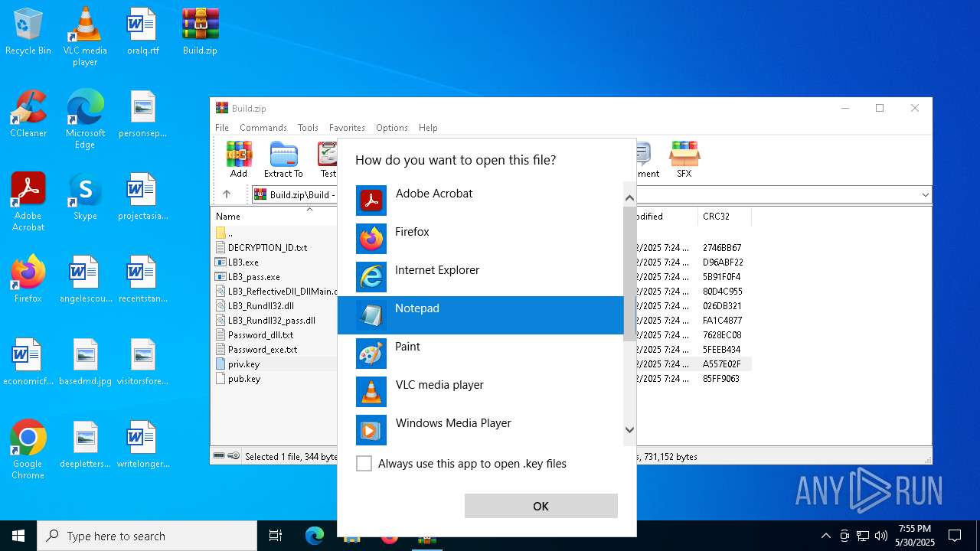This screenshot has width=980, height=551.
Task: Select Adobe Acrobat icon in app list
Action: (x=371, y=201)
